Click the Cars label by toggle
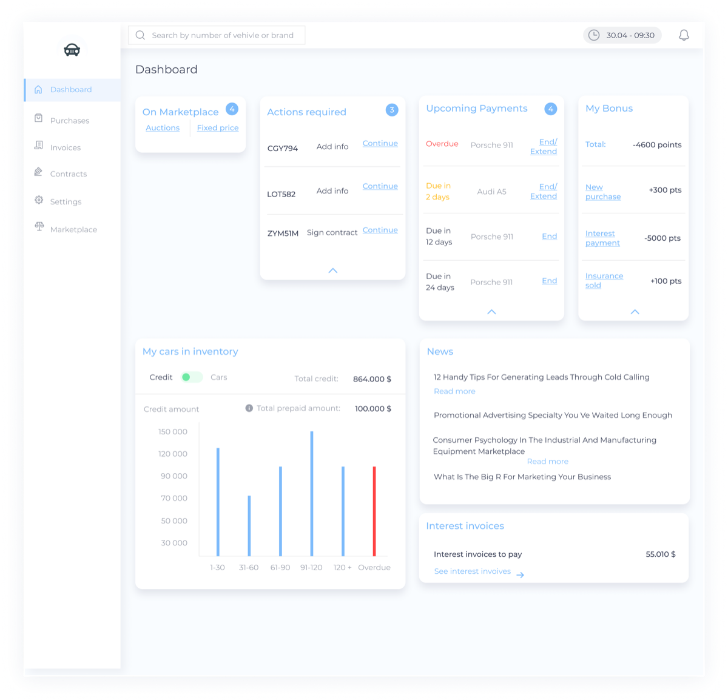728x700 pixels. 219,377
